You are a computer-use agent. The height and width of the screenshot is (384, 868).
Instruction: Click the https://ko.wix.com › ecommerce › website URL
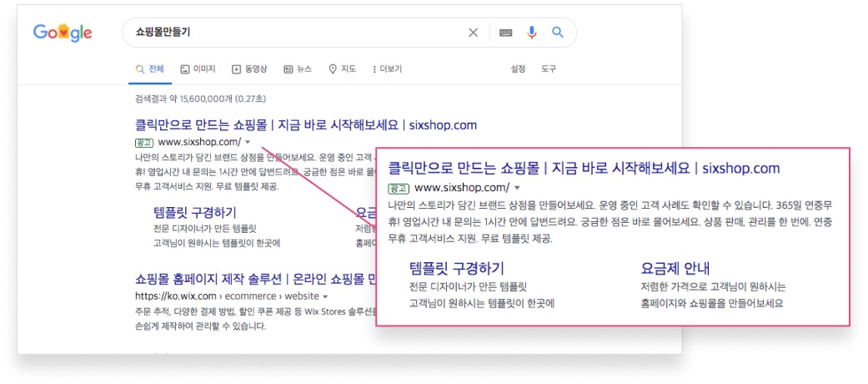tap(227, 296)
